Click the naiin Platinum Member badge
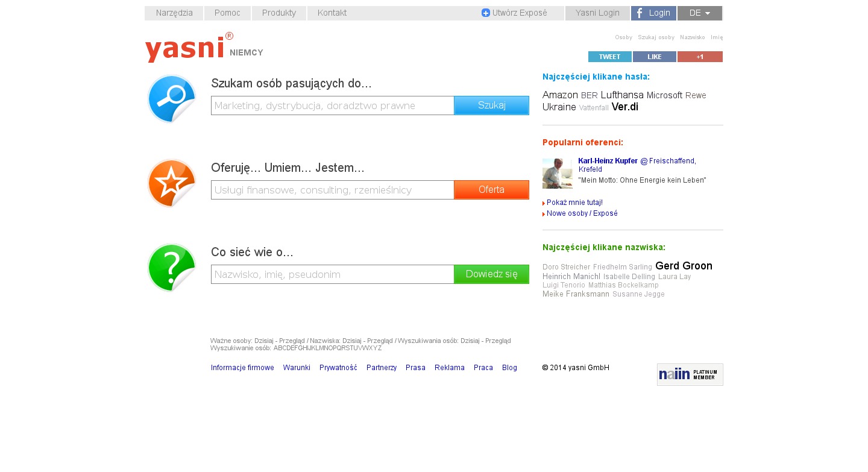Viewport: 868px width, 472px height. [x=690, y=374]
